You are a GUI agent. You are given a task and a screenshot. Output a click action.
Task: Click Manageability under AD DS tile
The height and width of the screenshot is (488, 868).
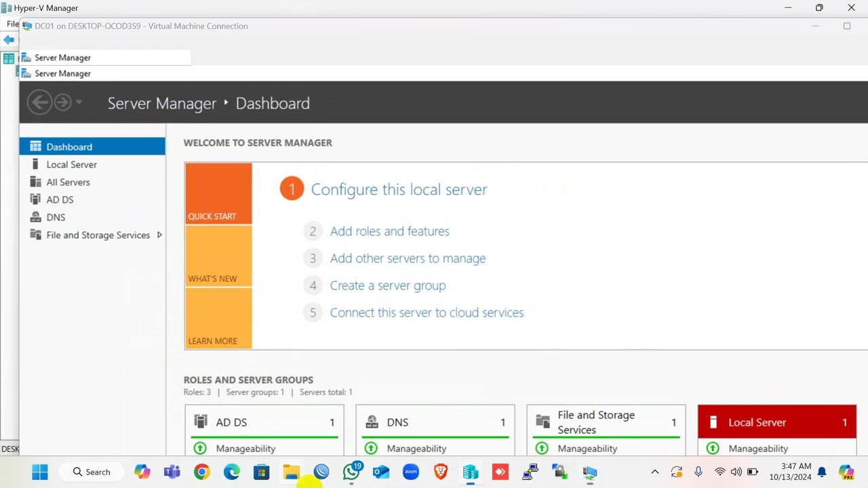pos(245,448)
